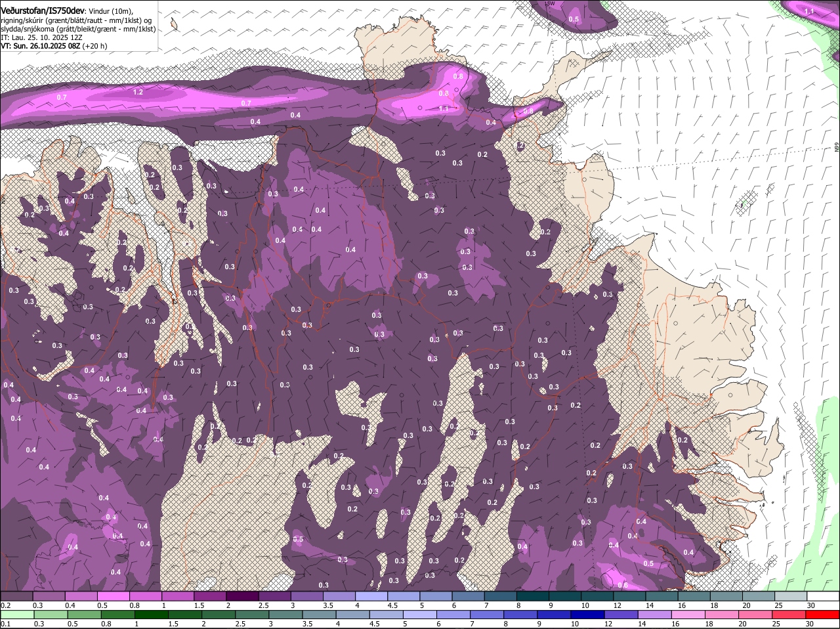Pick the light lavender swatch for 4–4.5
The width and height of the screenshot is (840, 629).
371,596
